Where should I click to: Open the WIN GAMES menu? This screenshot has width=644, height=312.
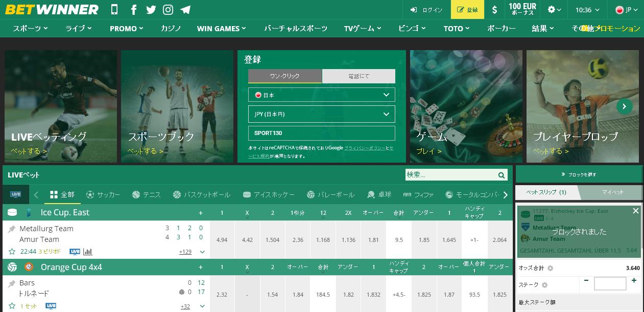(222, 29)
